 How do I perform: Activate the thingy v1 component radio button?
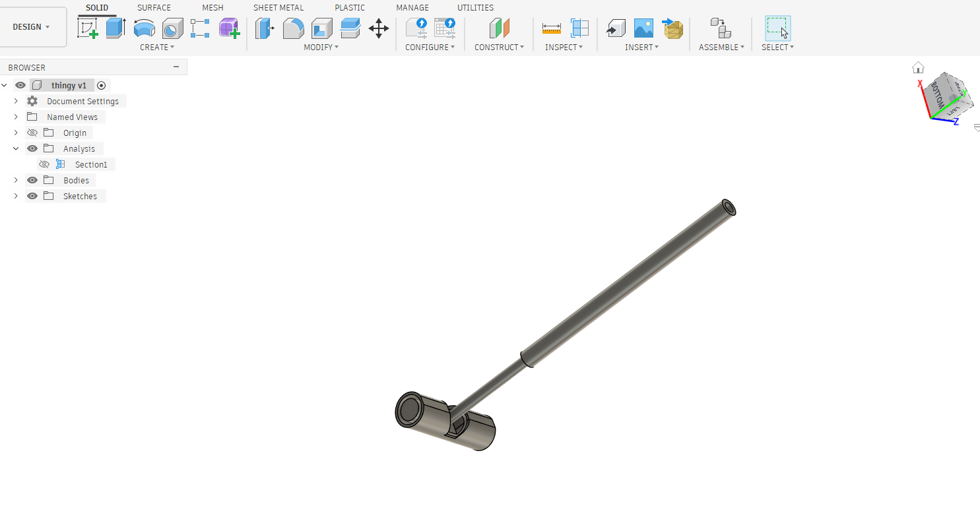101,85
